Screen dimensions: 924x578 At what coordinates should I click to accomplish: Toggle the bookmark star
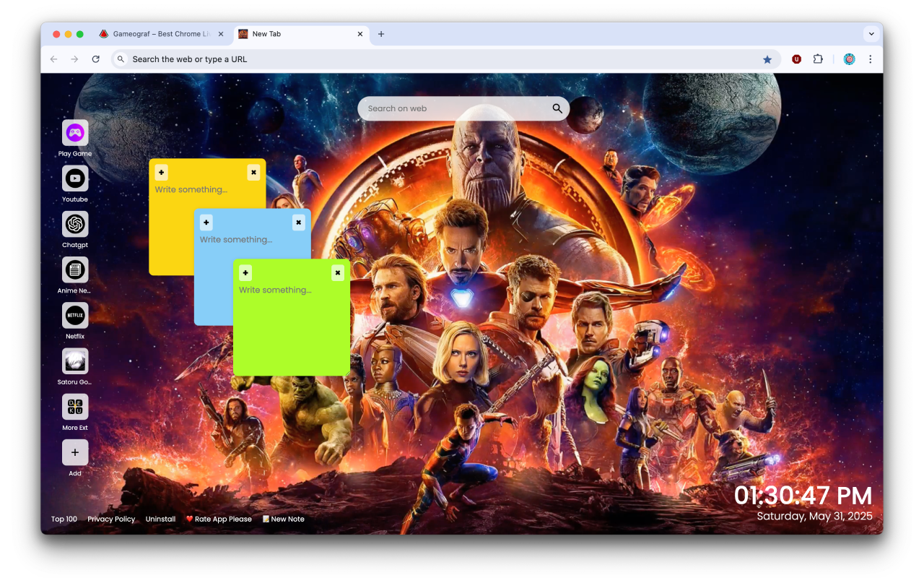(x=767, y=59)
